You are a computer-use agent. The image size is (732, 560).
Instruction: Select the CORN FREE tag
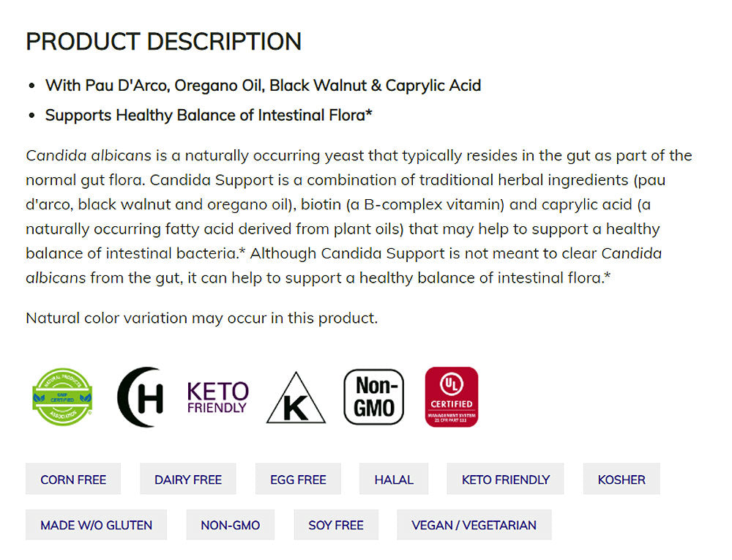(73, 479)
